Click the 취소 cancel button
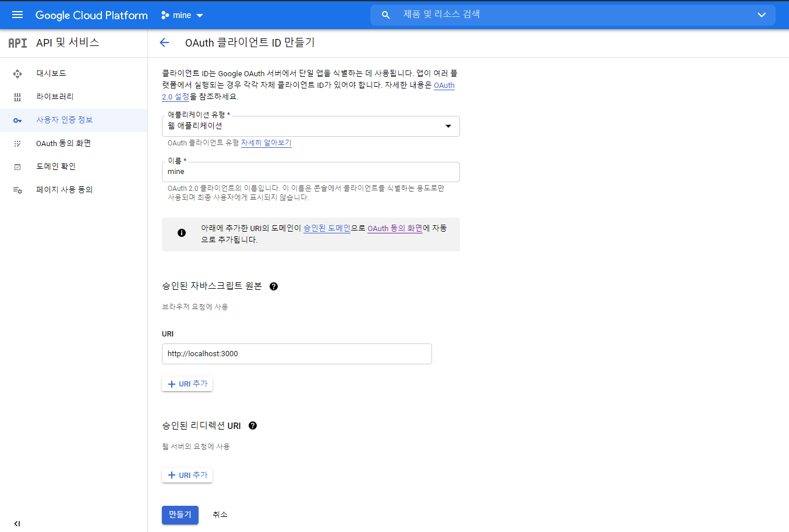Image resolution: width=789 pixels, height=532 pixels. point(220,515)
